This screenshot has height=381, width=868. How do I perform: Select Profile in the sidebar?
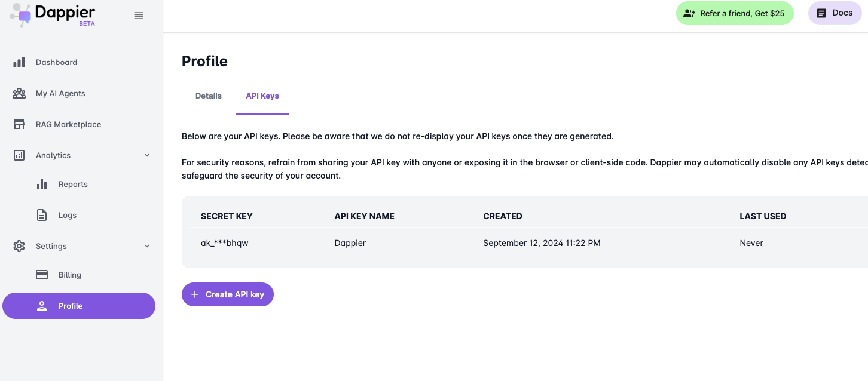pyautogui.click(x=79, y=306)
